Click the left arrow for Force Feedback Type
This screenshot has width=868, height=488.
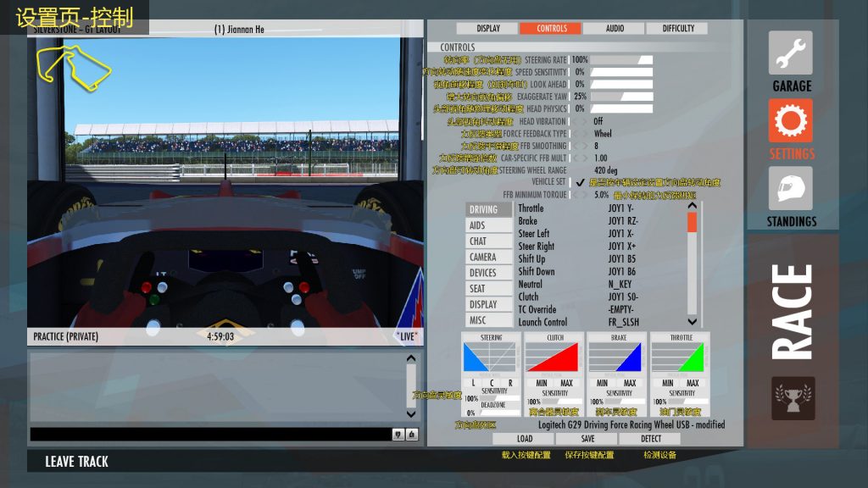pyautogui.click(x=576, y=133)
